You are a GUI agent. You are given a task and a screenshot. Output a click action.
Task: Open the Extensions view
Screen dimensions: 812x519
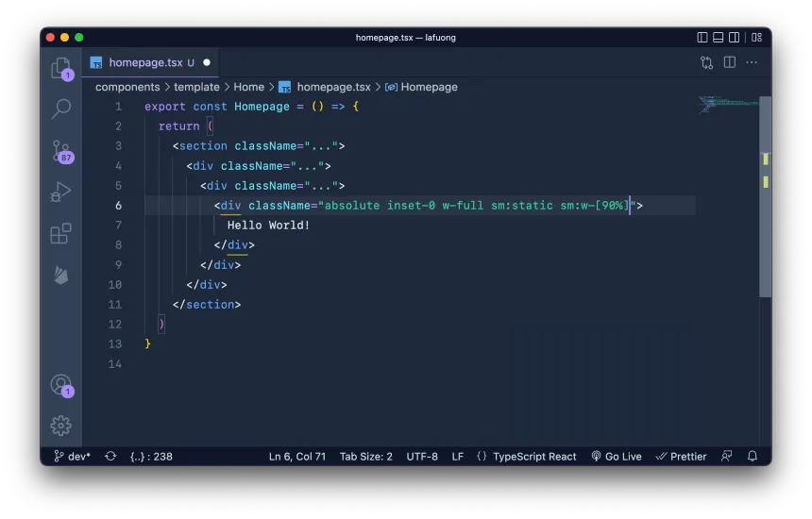tap(60, 233)
